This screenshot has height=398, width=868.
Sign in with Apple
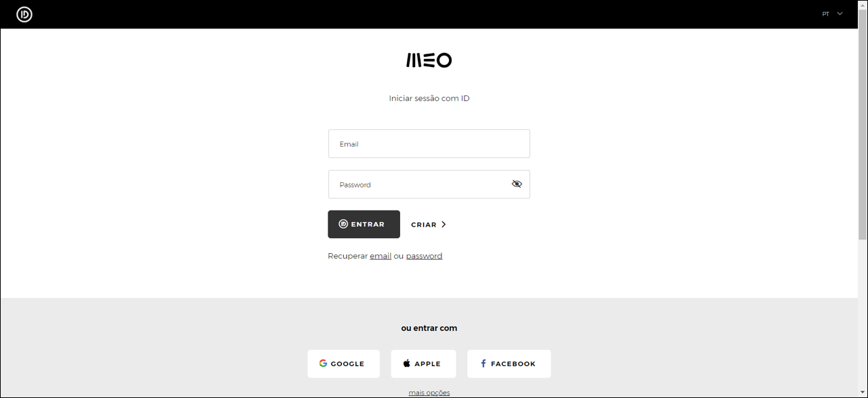click(423, 363)
